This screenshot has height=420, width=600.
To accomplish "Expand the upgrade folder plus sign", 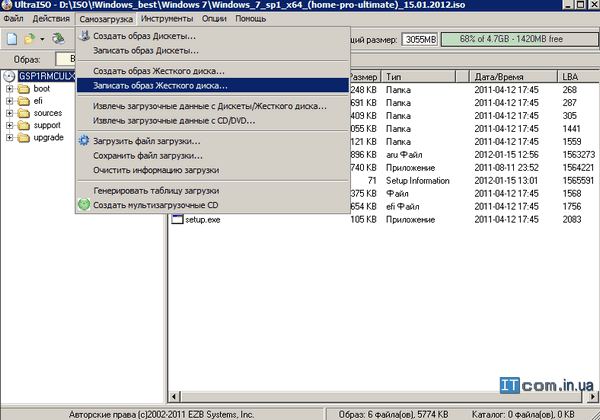I will coord(10,137).
